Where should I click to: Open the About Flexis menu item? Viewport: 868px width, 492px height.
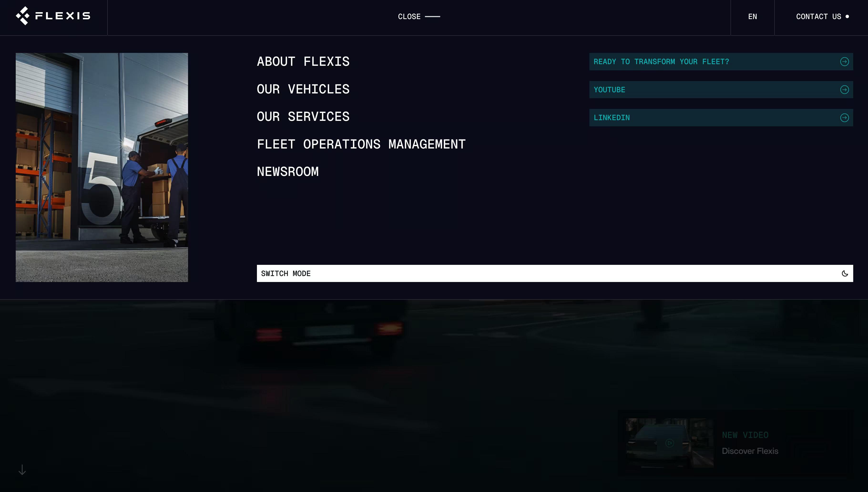303,61
